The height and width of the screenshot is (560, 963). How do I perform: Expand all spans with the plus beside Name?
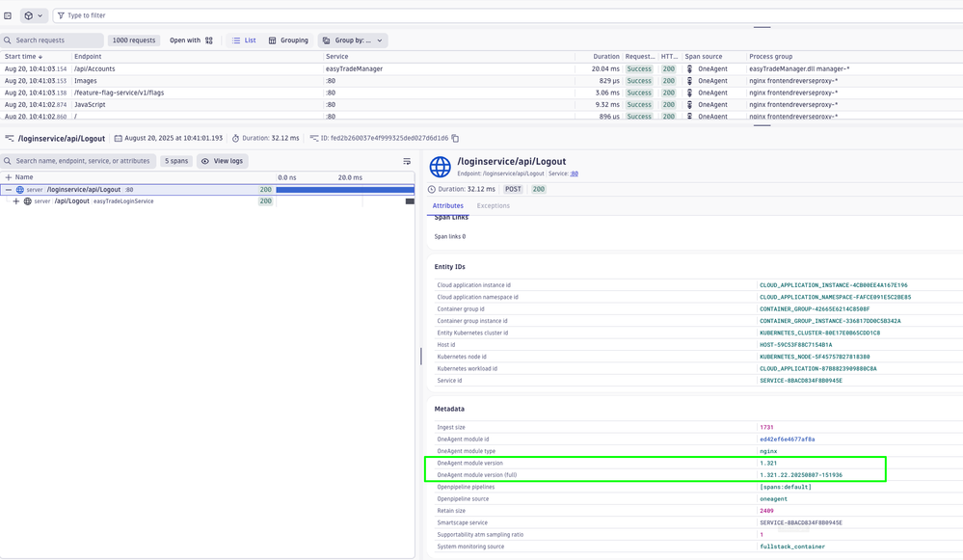pos(9,176)
